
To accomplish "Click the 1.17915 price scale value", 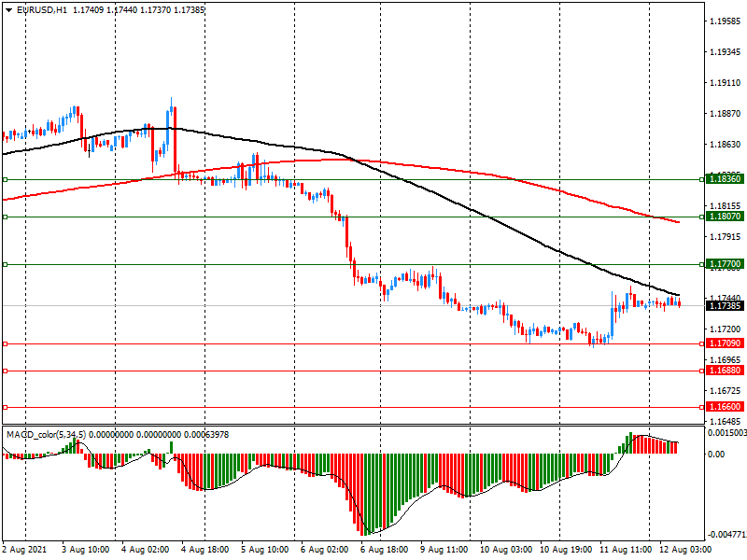I will pos(726,237).
